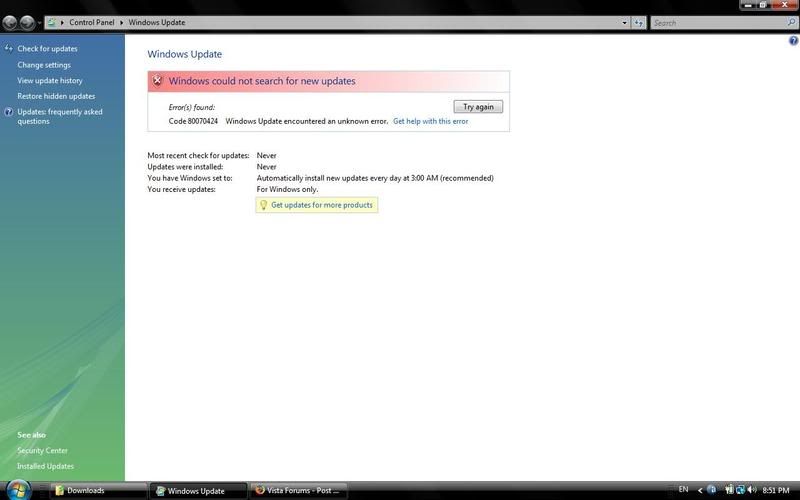Click the refresh button beside the address bar
This screenshot has width=800, height=500.
tap(639, 23)
